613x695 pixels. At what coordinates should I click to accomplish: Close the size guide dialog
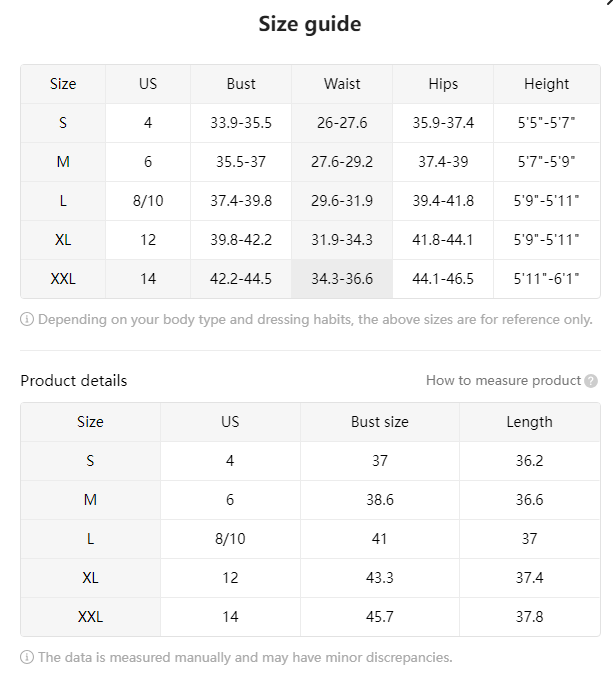pos(609,2)
